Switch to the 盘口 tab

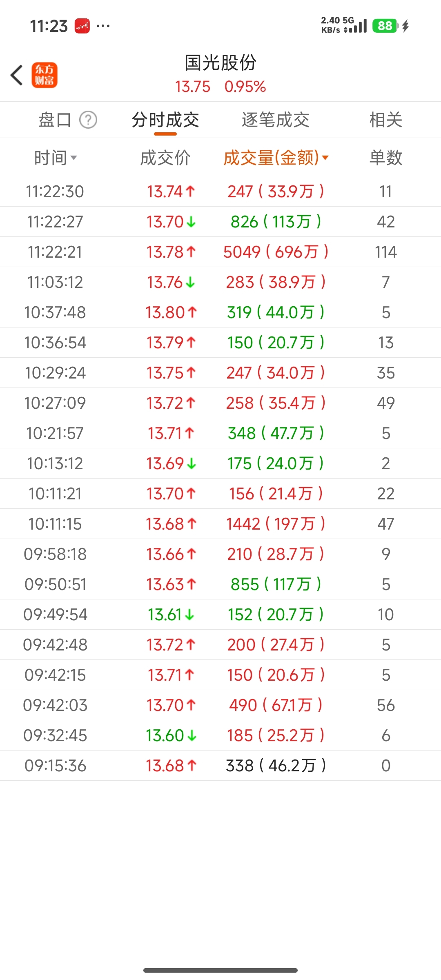click(x=55, y=120)
